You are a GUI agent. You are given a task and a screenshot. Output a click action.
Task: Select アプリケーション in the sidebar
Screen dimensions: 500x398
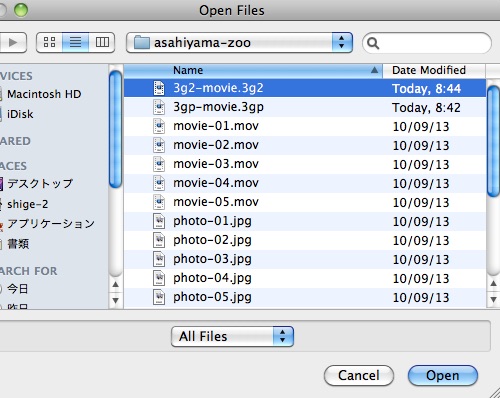pyautogui.click(x=51, y=224)
